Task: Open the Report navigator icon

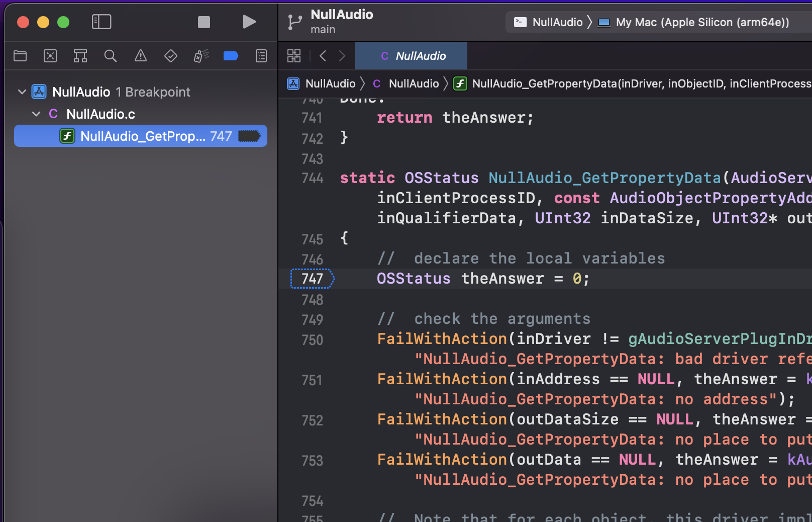Action: (261, 56)
